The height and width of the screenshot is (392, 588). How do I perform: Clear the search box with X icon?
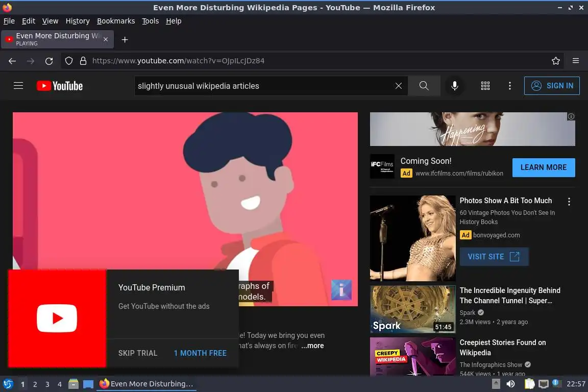click(x=398, y=86)
